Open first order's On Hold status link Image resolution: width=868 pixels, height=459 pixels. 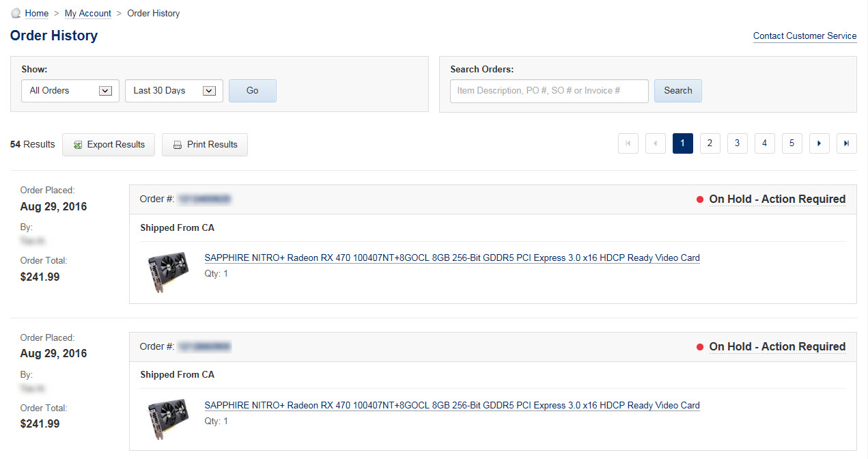(777, 199)
